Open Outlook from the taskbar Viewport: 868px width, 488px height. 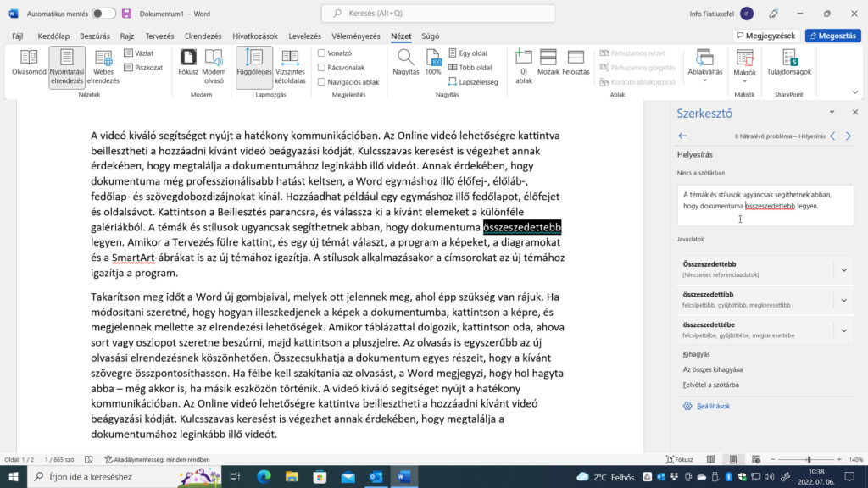click(x=376, y=476)
